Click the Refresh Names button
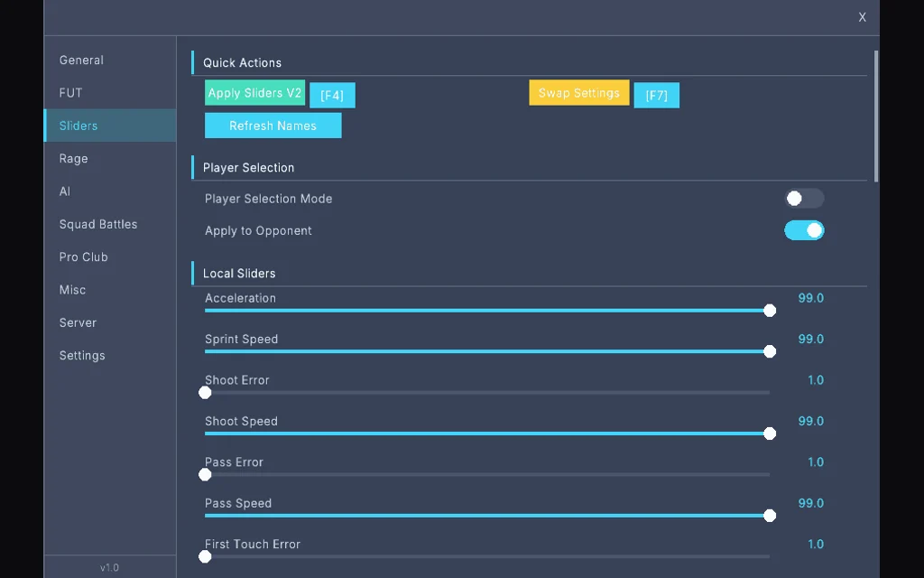 273,126
